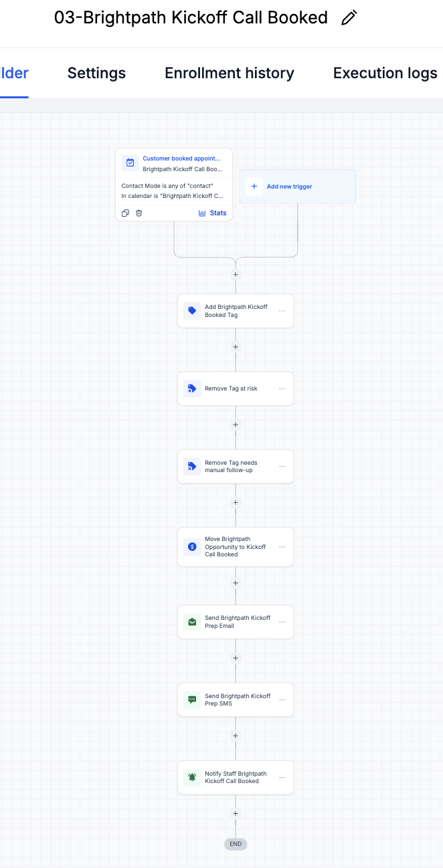This screenshot has height=868, width=443.
Task: Click the email icon on Kickoff Prep Email step
Action: (x=192, y=622)
